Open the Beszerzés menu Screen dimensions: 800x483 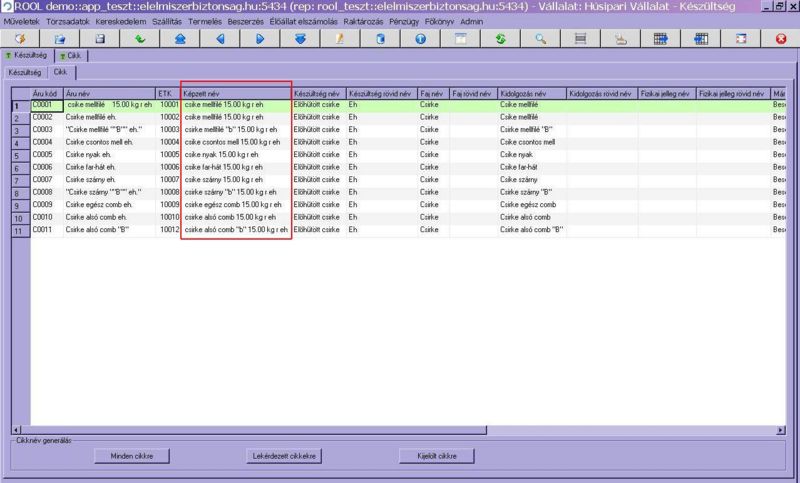pos(245,22)
